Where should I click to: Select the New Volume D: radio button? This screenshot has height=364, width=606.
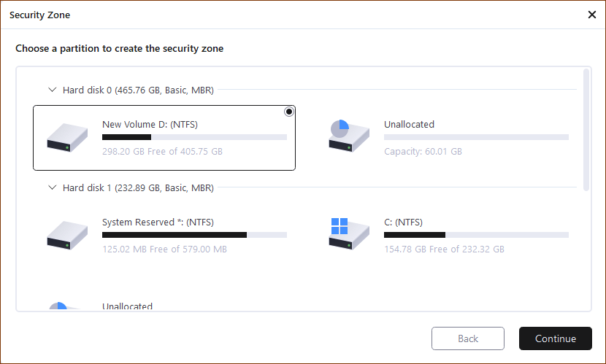click(289, 112)
